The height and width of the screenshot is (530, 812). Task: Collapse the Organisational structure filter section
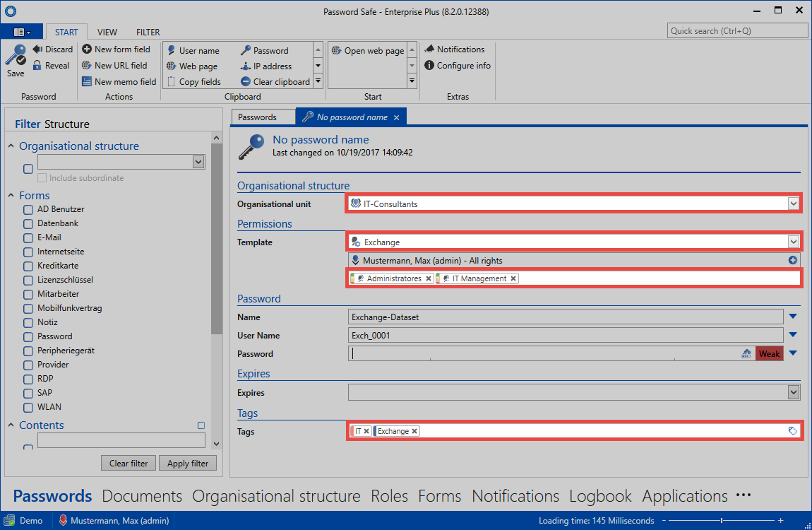[x=11, y=146]
